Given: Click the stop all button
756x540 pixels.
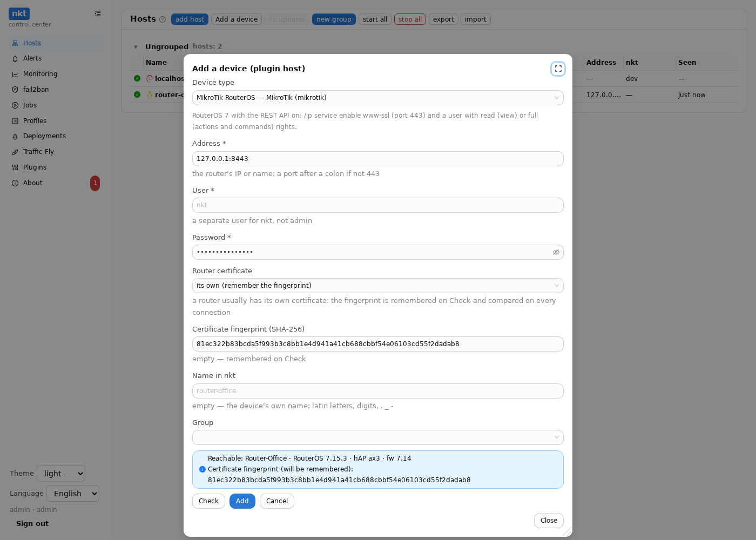Looking at the screenshot, I should click(x=410, y=19).
